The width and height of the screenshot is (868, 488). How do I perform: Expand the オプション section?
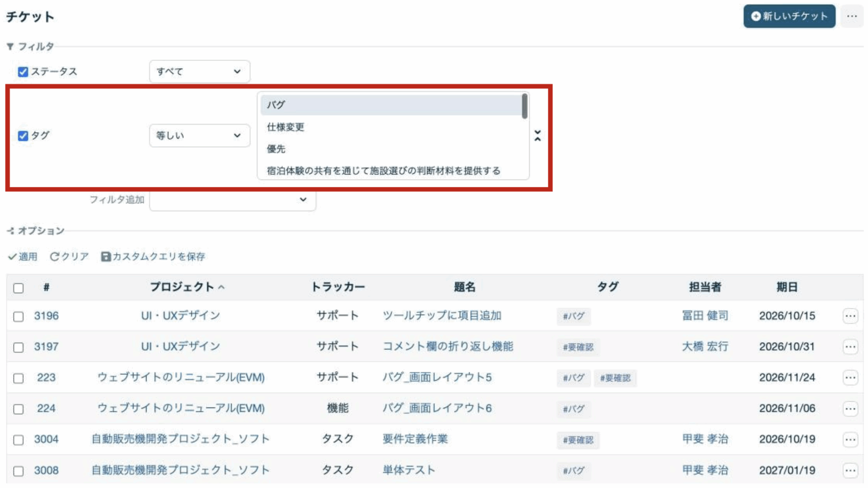pos(36,231)
